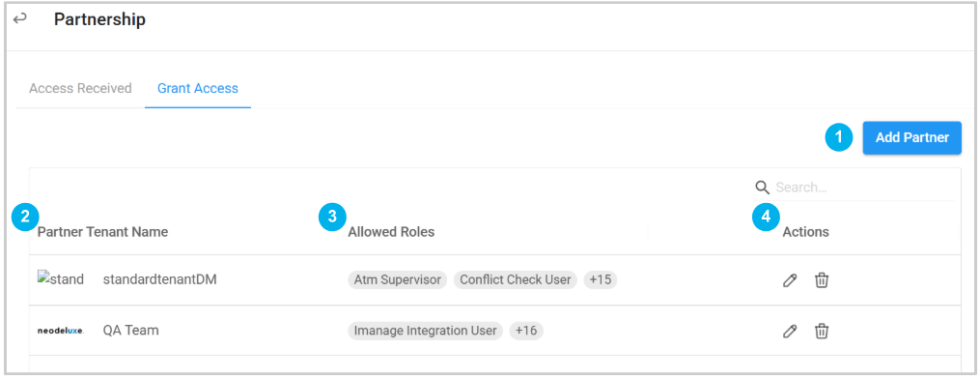Expand the +15 roles badge for standardtenantDM

600,279
